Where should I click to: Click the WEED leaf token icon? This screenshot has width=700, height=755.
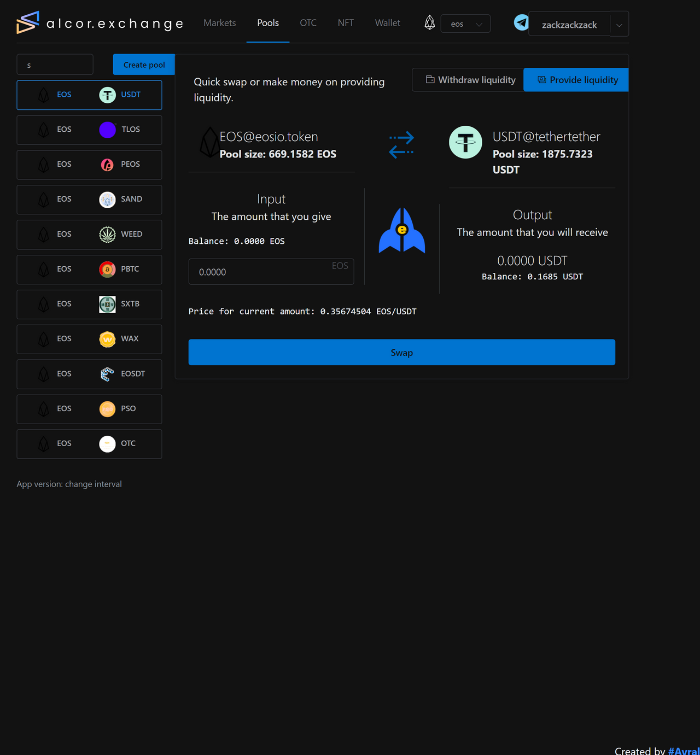click(107, 235)
